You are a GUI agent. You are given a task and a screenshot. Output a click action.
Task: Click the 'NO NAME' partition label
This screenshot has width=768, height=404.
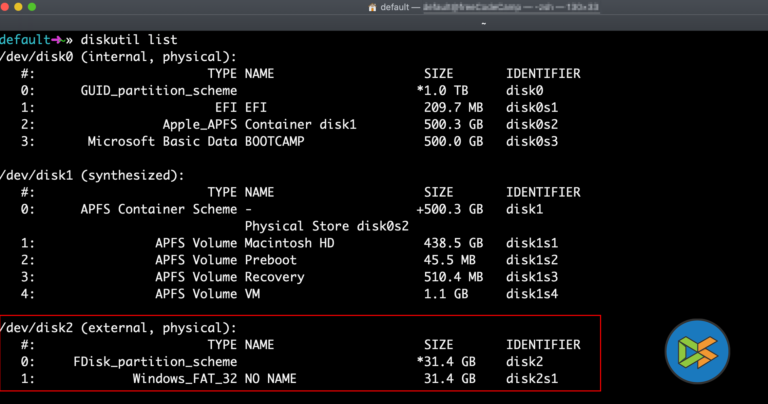pos(270,378)
